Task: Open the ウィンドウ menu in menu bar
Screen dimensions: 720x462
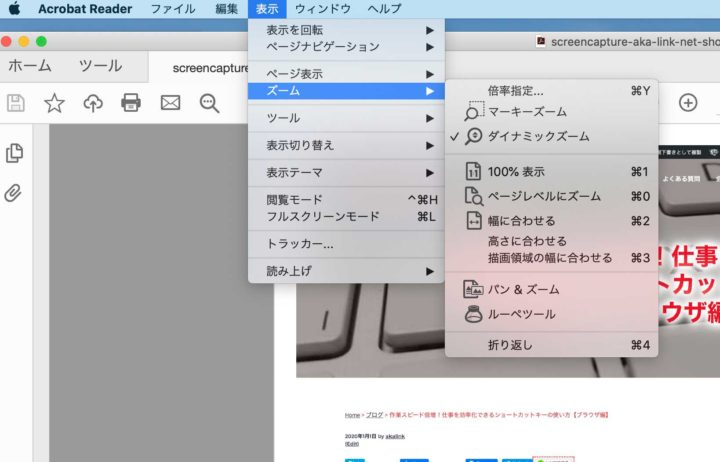Action: tap(322, 9)
